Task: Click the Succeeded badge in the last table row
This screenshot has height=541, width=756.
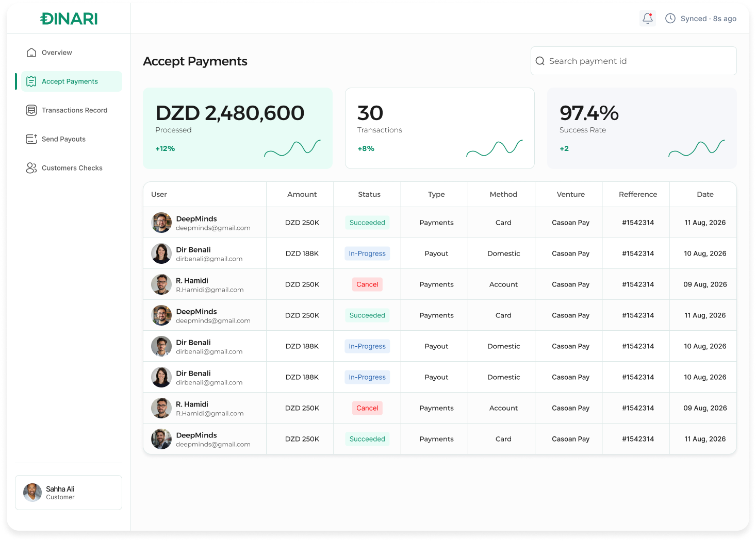Action: pyautogui.click(x=367, y=439)
